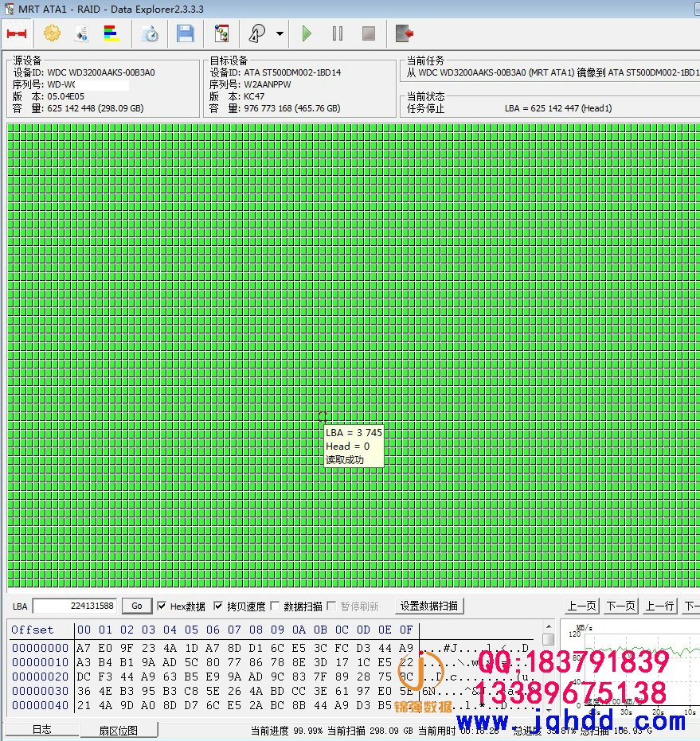700x741 pixels.
Task: Click the 当前进度 99.99% status entry
Action: (287, 731)
